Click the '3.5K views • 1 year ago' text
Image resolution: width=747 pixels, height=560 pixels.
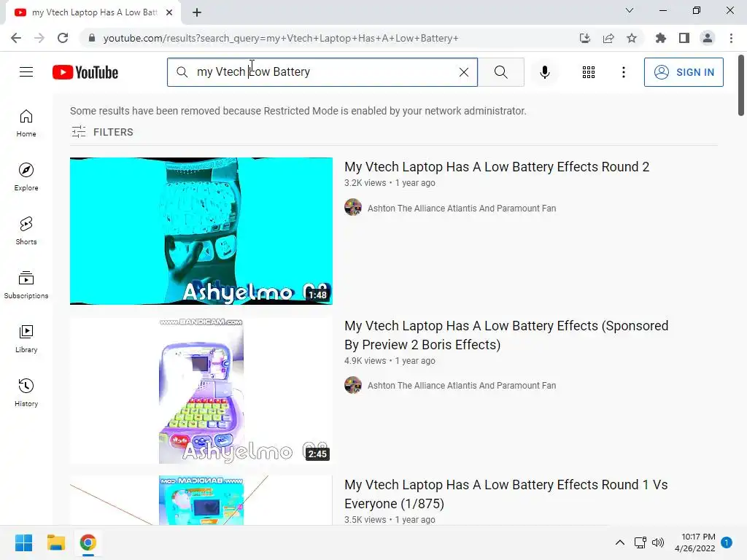point(390,519)
